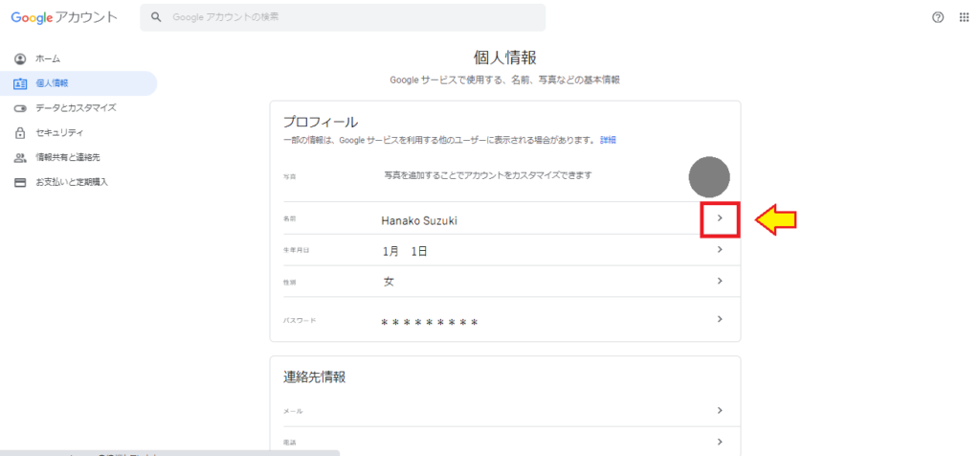Expand the メール row chevron
The image size is (980, 456).
[x=720, y=410]
